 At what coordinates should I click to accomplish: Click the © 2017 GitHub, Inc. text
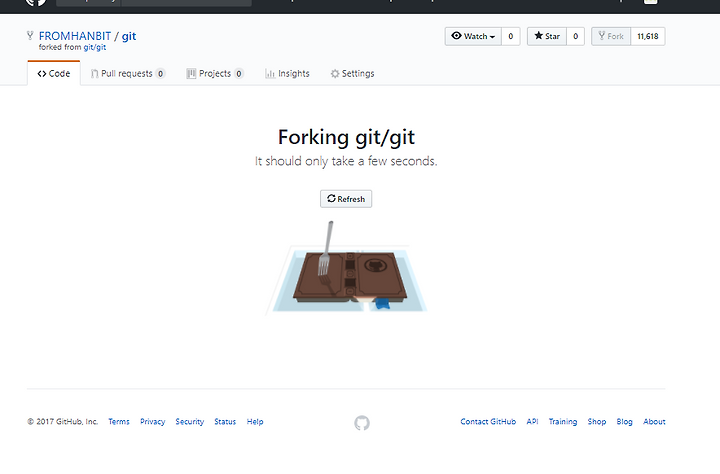click(62, 422)
